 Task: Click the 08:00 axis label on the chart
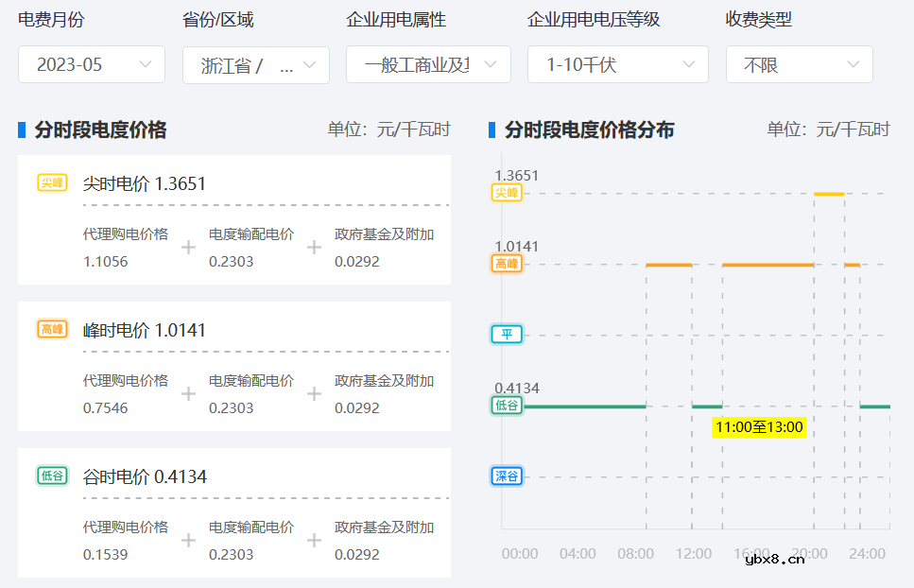[x=635, y=554]
